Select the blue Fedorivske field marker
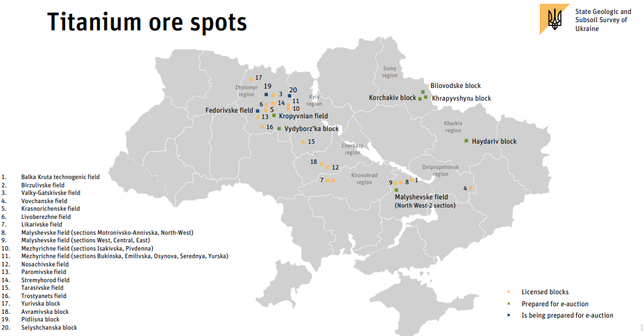644x336 pixels. click(258, 111)
